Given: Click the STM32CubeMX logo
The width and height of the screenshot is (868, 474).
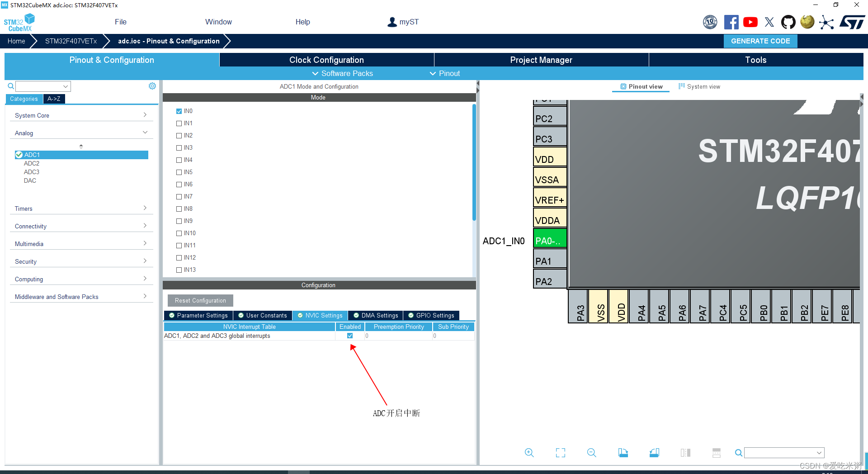Looking at the screenshot, I should point(19,23).
